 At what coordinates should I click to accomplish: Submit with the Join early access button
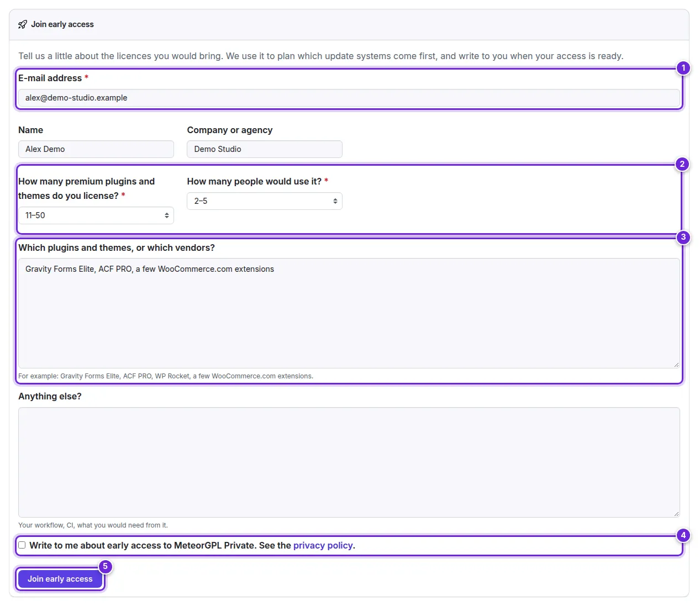pyautogui.click(x=60, y=579)
